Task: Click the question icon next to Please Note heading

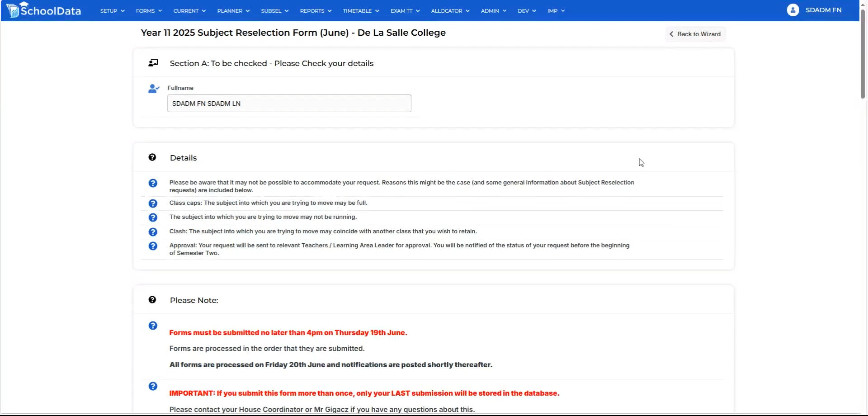Action: click(x=152, y=300)
